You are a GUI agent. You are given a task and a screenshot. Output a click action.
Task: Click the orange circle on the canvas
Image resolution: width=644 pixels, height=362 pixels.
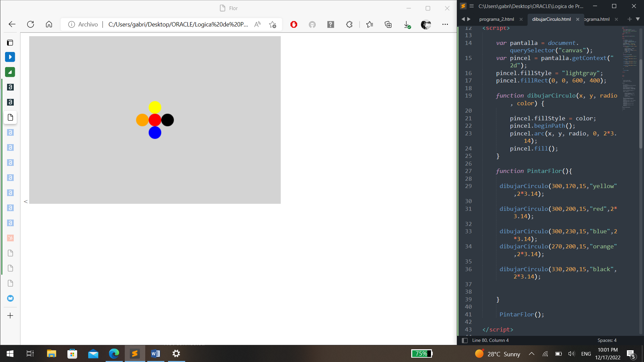142,120
